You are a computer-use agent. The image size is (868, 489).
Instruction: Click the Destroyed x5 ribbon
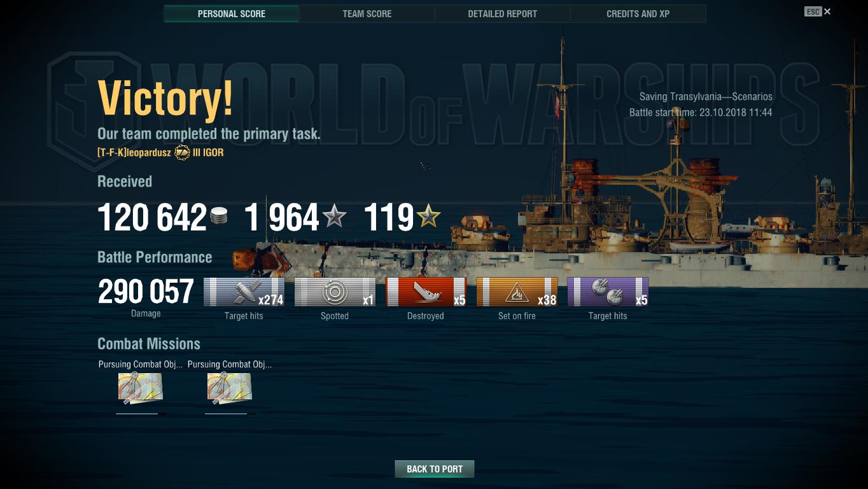[x=426, y=292]
